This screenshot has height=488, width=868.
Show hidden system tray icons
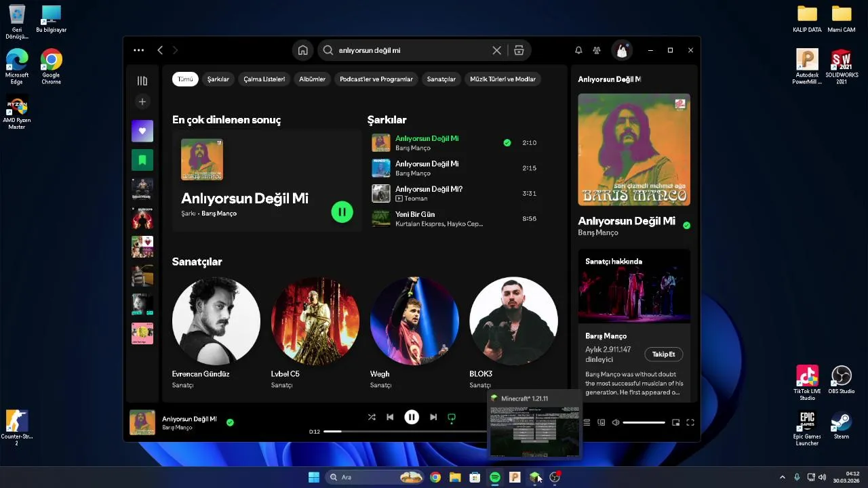pos(782,477)
